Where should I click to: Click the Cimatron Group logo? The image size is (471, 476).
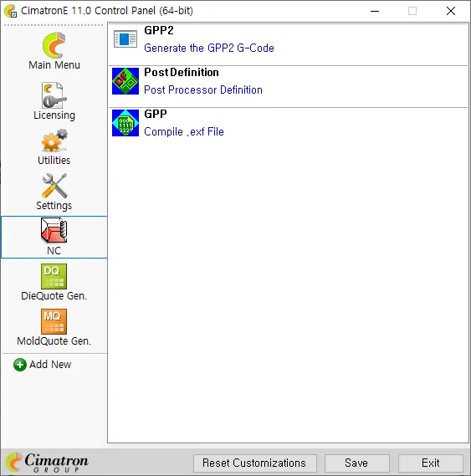[47, 463]
